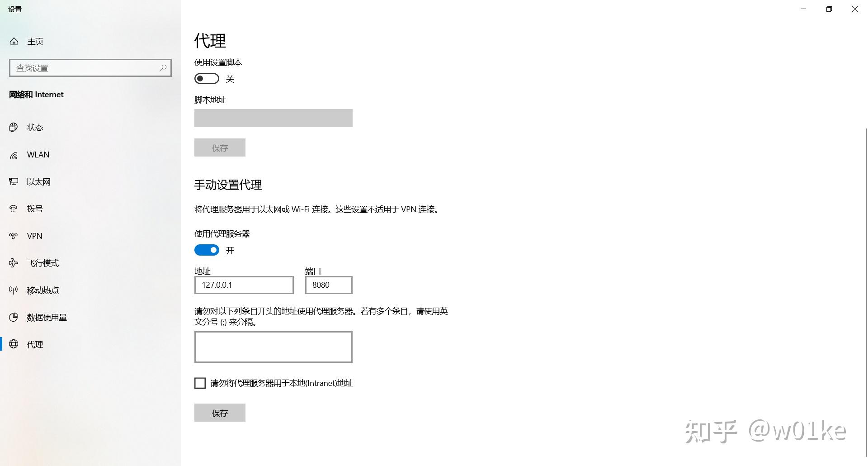Click the Dial-up phone icon
The width and height of the screenshot is (868, 466).
pos(14,209)
